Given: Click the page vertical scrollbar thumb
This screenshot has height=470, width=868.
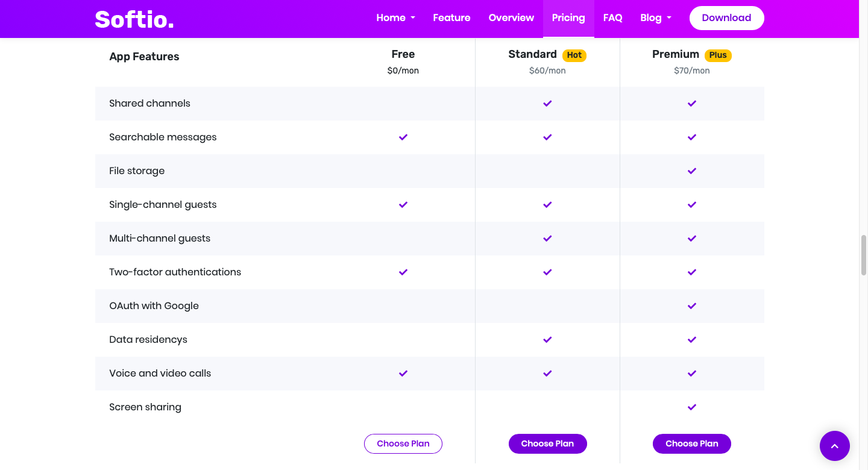Looking at the screenshot, I should [863, 254].
